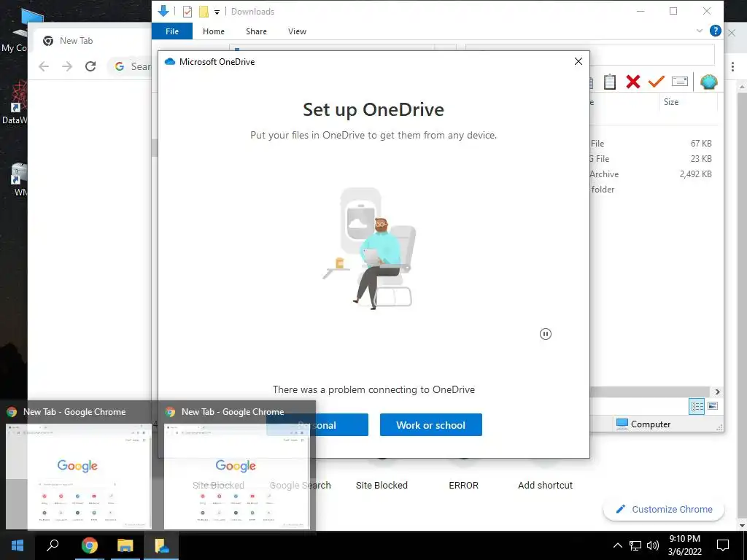Click the horizontal scrollbar right arrow

(718, 392)
